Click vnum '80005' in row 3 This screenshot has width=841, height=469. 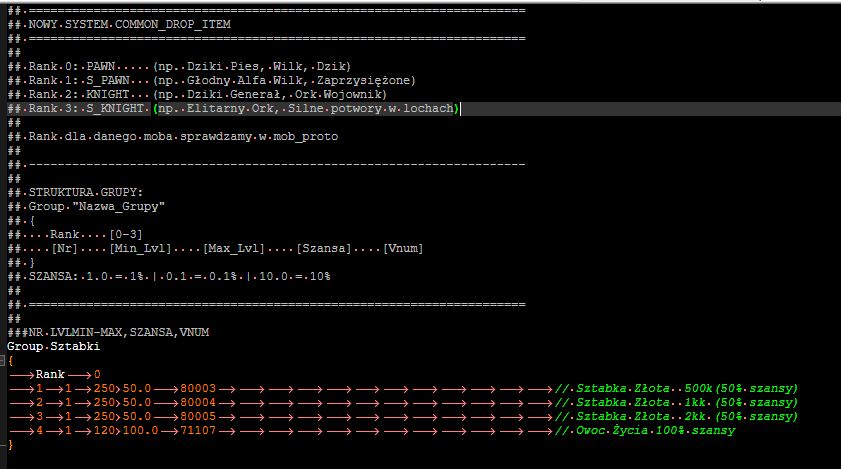pos(198,416)
